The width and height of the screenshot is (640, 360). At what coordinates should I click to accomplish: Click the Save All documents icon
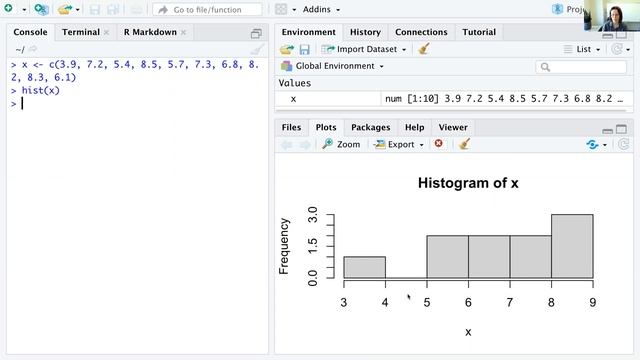pyautogui.click(x=113, y=9)
